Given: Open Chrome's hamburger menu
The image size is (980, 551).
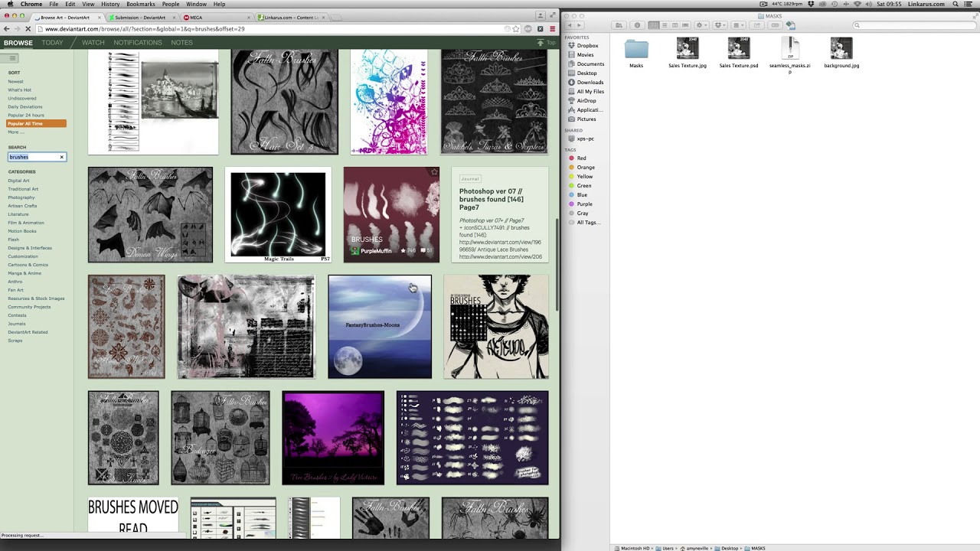Looking at the screenshot, I should [552, 29].
